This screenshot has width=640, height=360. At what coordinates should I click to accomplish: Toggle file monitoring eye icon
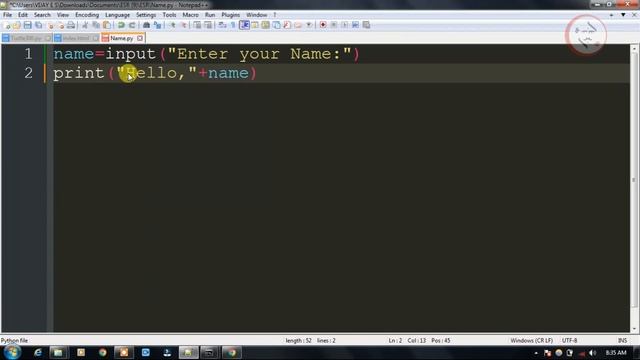pos(309,25)
